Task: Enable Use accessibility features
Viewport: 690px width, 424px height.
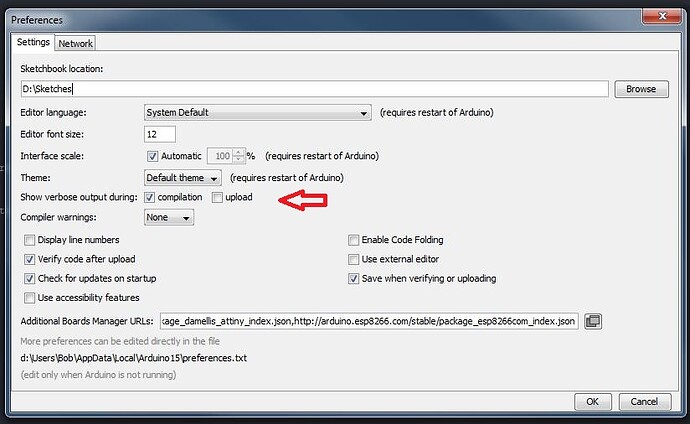Action: [29, 298]
